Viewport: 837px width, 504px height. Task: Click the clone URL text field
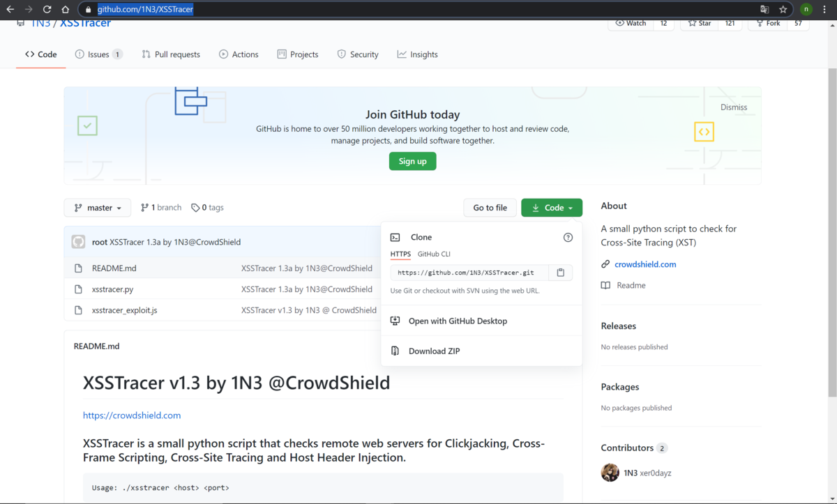point(469,273)
